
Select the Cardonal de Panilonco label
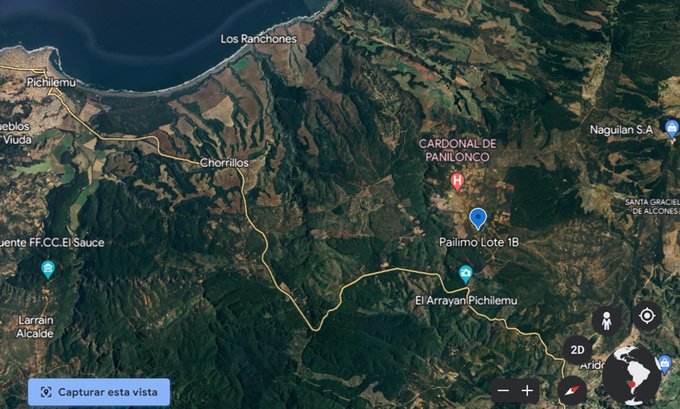tap(457, 150)
